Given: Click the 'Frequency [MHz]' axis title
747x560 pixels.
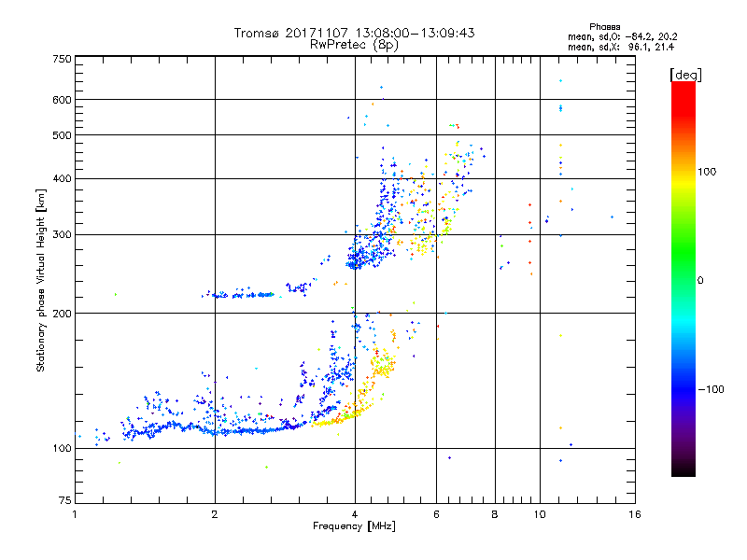Looking at the screenshot, I should pyautogui.click(x=354, y=526).
